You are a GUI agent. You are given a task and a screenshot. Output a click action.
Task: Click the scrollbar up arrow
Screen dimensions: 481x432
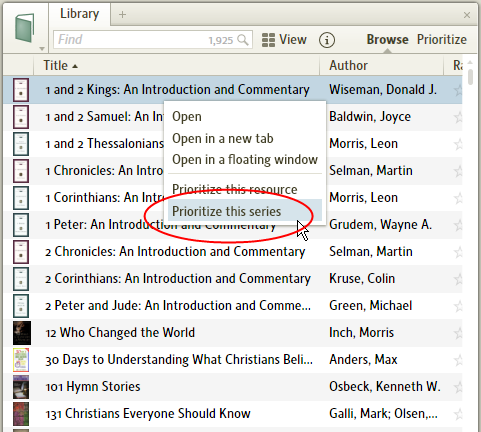click(x=470, y=62)
